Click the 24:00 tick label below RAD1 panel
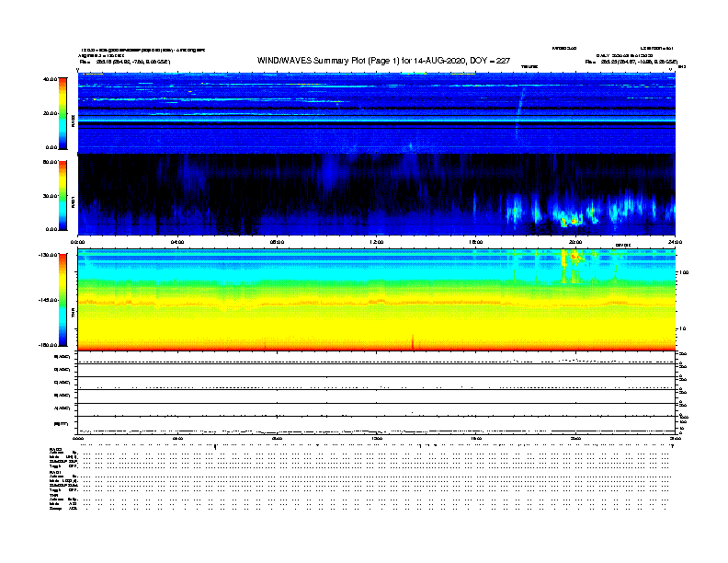Image resolution: width=728 pixels, height=563 pixels. click(x=675, y=242)
